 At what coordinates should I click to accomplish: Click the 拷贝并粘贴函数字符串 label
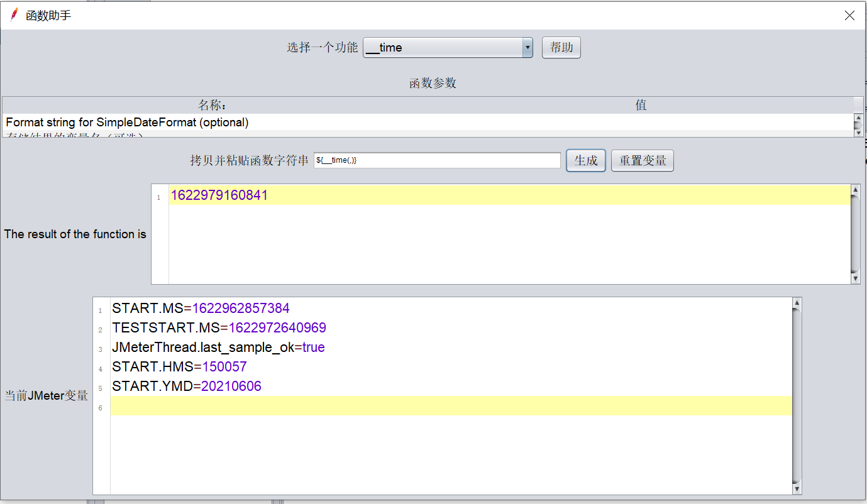pyautogui.click(x=250, y=160)
